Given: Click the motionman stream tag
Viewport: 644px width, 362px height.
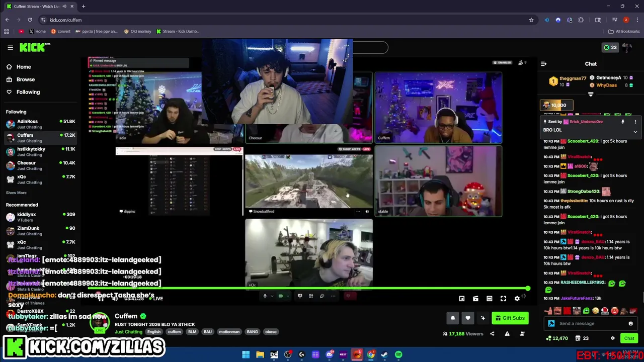Looking at the screenshot, I should [x=229, y=332].
